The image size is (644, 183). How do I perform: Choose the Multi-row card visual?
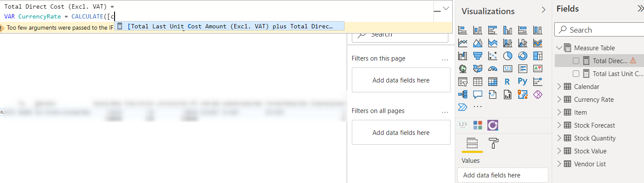pyautogui.click(x=523, y=69)
